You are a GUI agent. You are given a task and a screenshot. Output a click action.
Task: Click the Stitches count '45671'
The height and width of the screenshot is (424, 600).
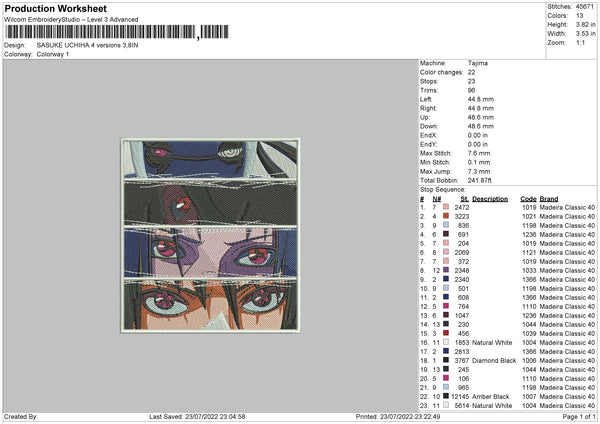pos(585,7)
